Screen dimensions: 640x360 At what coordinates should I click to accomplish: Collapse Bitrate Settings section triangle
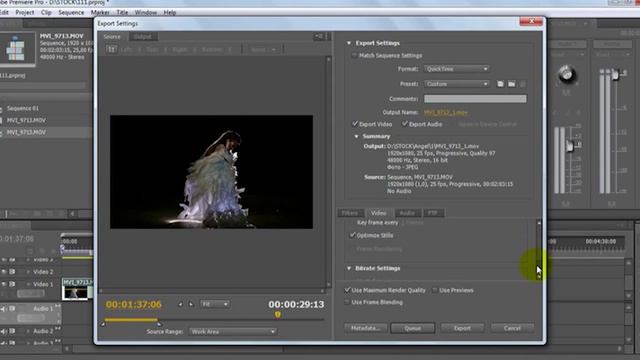[x=349, y=268]
